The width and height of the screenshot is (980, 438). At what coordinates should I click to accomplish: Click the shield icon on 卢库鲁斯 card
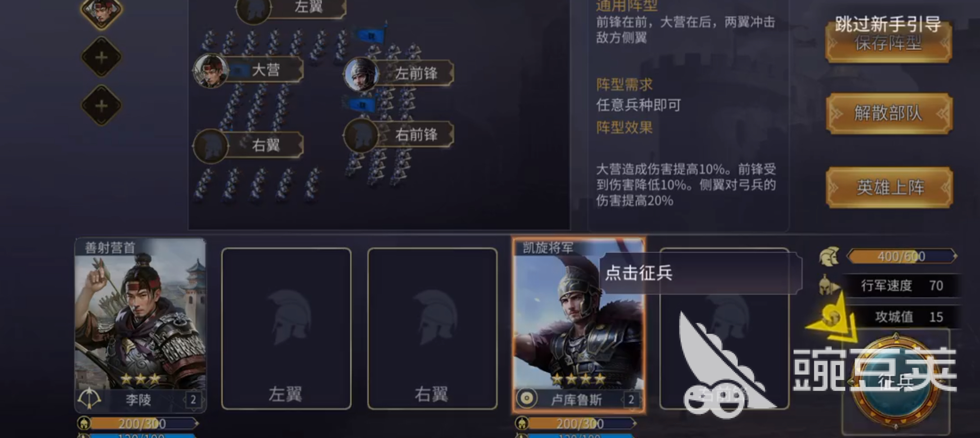pos(526,398)
